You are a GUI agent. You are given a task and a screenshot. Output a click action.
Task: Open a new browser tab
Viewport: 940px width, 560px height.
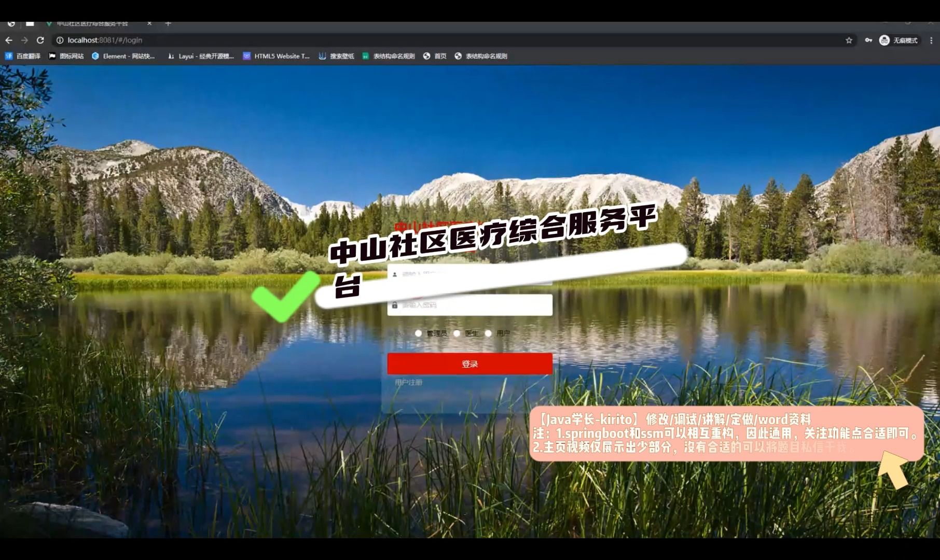pos(168,23)
